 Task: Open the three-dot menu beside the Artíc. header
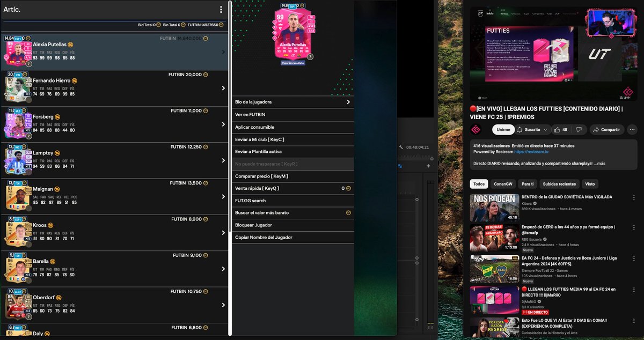221,10
